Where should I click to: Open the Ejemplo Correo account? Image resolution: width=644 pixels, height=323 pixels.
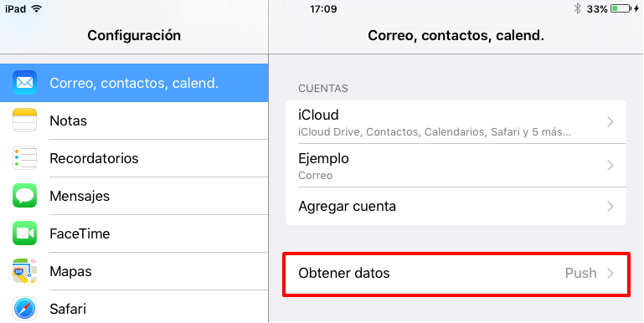[x=456, y=166]
